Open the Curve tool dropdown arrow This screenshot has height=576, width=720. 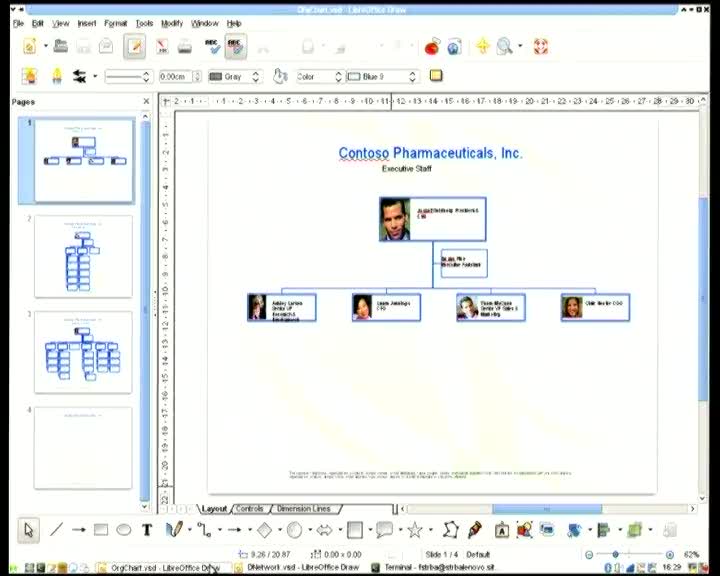pos(190,530)
